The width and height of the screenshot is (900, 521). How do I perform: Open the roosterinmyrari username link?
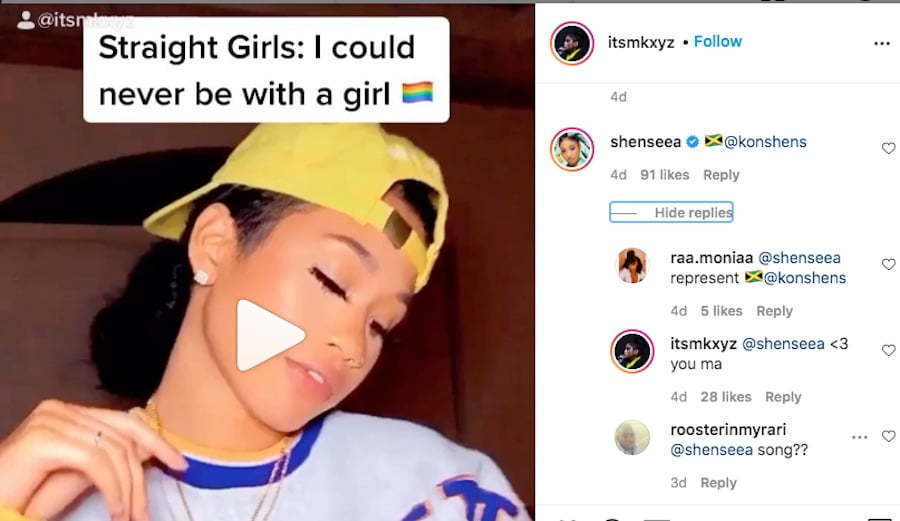728,429
